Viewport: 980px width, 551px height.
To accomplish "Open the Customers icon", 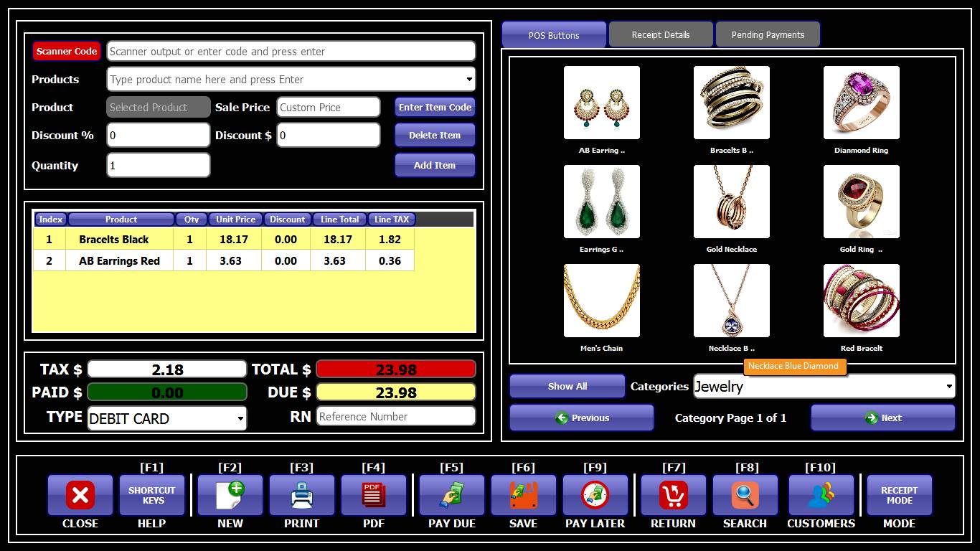I will point(821,495).
